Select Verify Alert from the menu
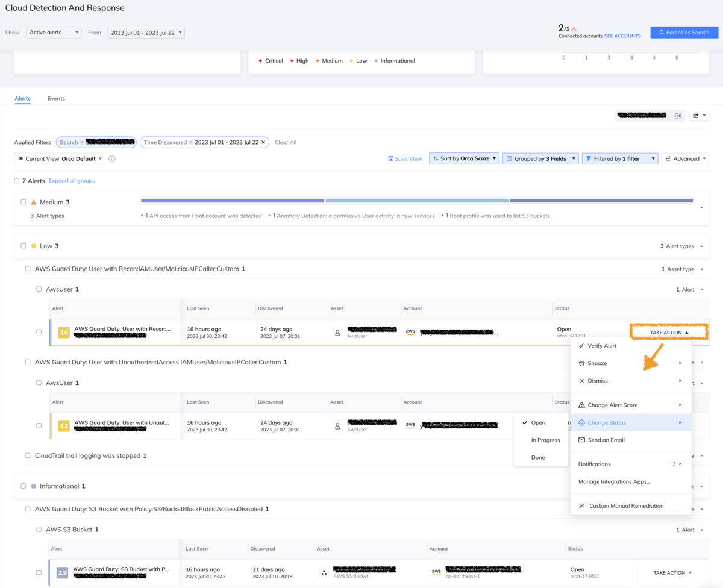 631,346
